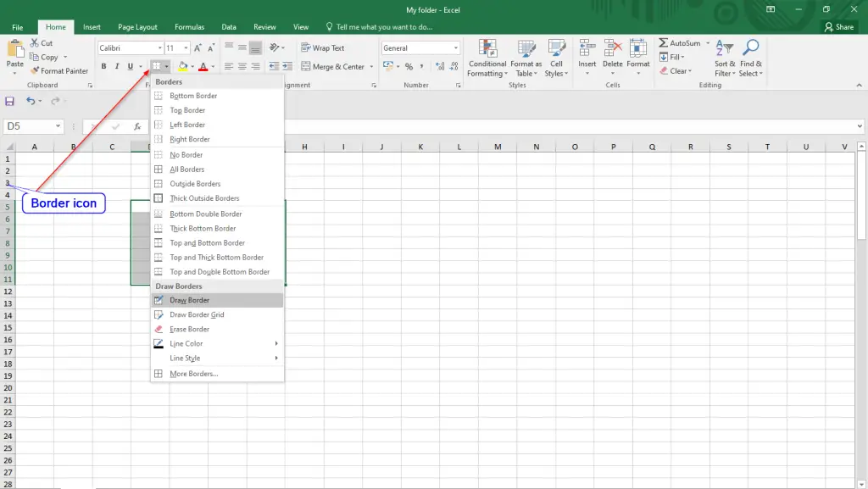Screen dimensions: 868x489
Task: Click inside the Name Box showing D5
Action: coord(28,124)
